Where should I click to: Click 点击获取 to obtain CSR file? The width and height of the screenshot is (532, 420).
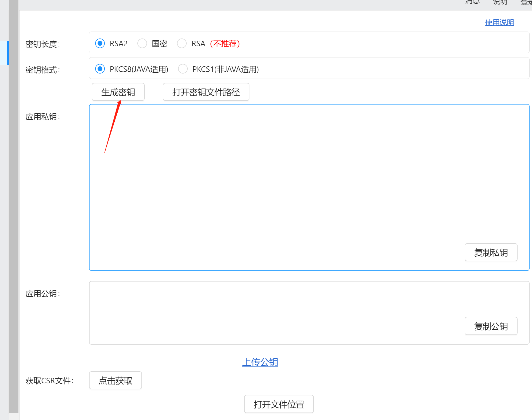(x=115, y=380)
